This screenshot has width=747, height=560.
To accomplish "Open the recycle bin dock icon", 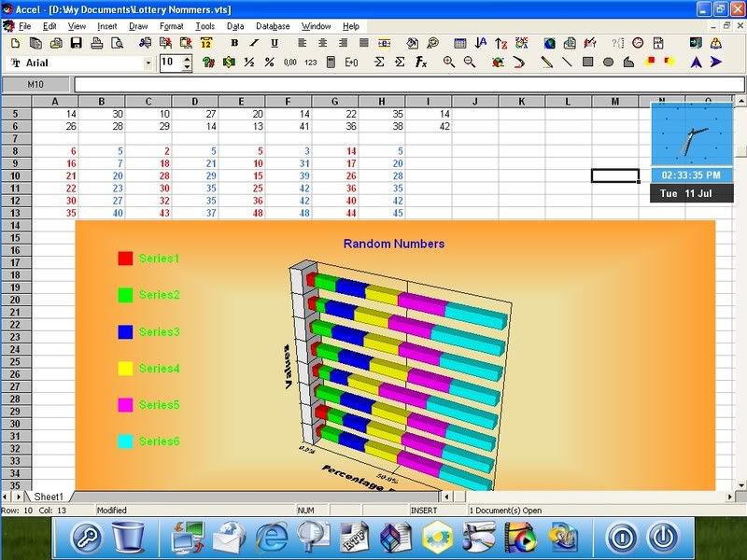I will pyautogui.click(x=128, y=538).
